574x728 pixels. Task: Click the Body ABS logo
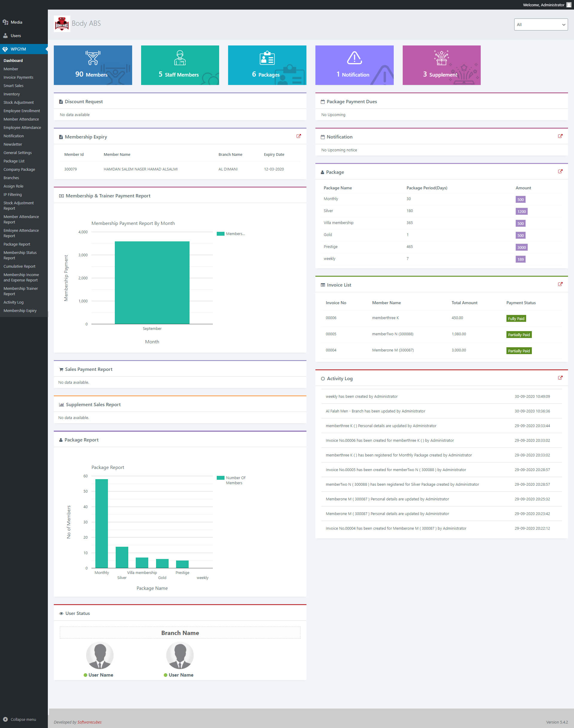tap(62, 24)
